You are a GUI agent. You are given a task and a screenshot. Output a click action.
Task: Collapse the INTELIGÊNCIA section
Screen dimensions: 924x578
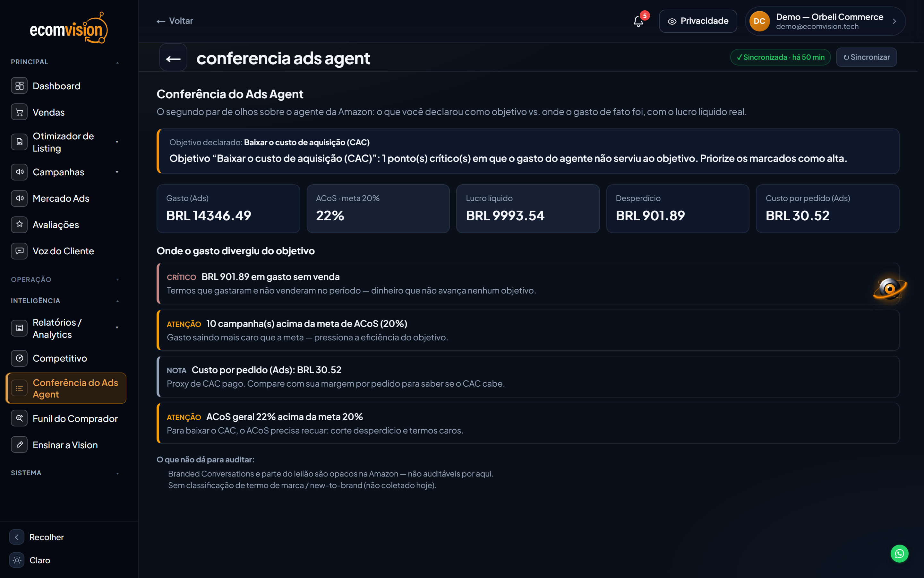[x=65, y=301]
